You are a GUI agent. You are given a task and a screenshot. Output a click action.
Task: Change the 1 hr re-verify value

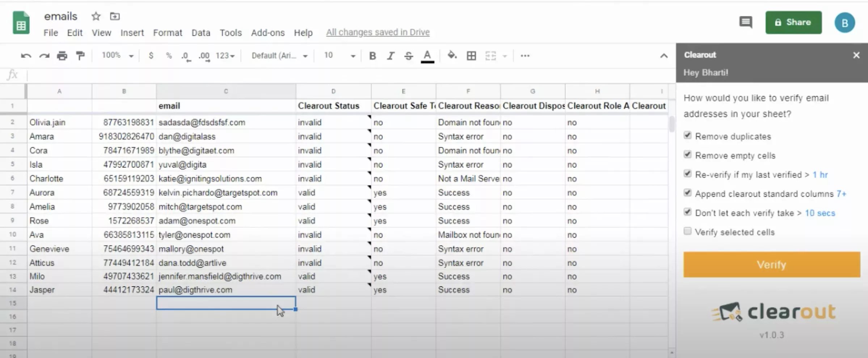click(x=820, y=175)
